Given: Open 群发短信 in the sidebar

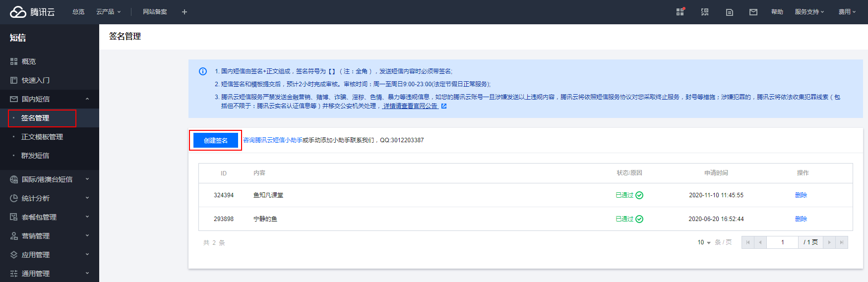Looking at the screenshot, I should click(x=35, y=156).
